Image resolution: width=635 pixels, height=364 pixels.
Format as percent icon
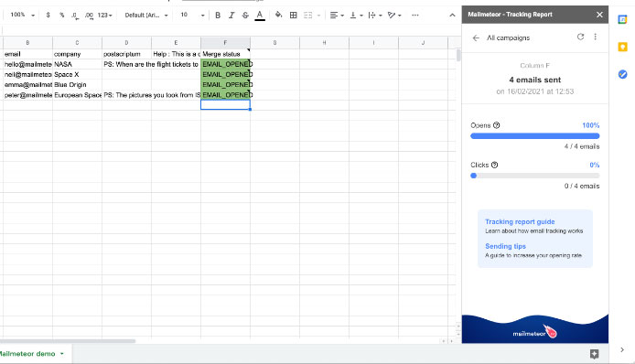pyautogui.click(x=61, y=15)
